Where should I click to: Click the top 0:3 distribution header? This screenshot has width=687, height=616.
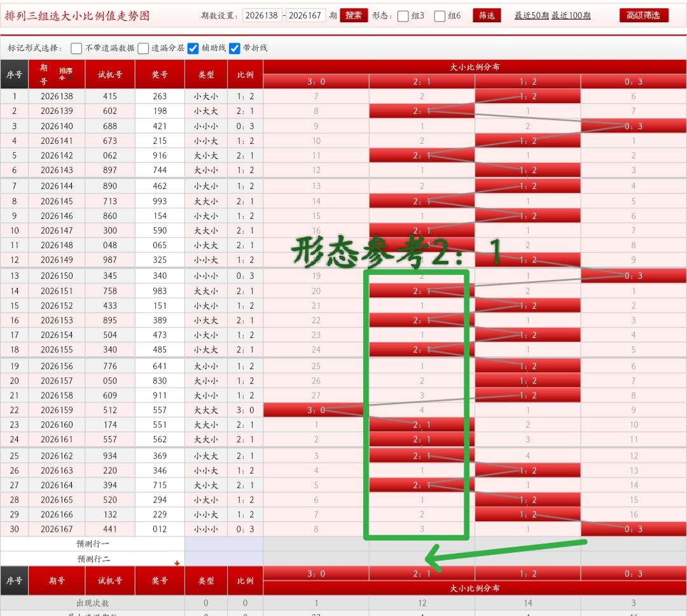click(x=634, y=82)
